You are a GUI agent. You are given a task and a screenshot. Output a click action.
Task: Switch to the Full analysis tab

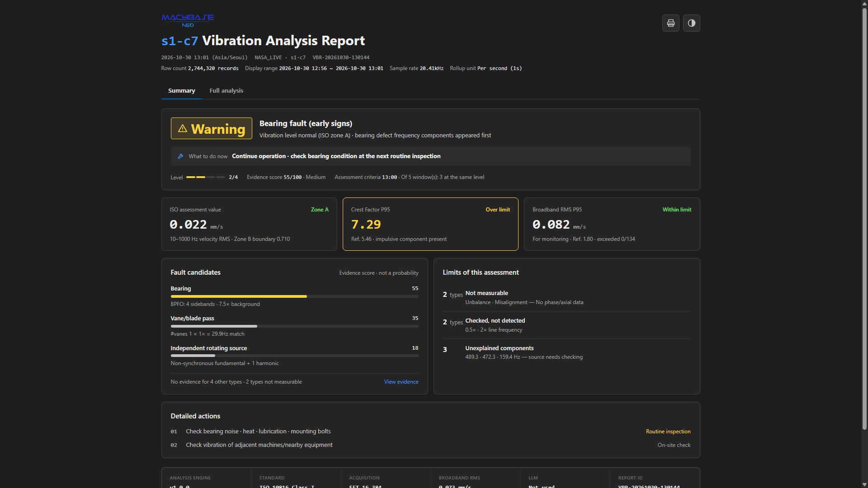tap(226, 91)
